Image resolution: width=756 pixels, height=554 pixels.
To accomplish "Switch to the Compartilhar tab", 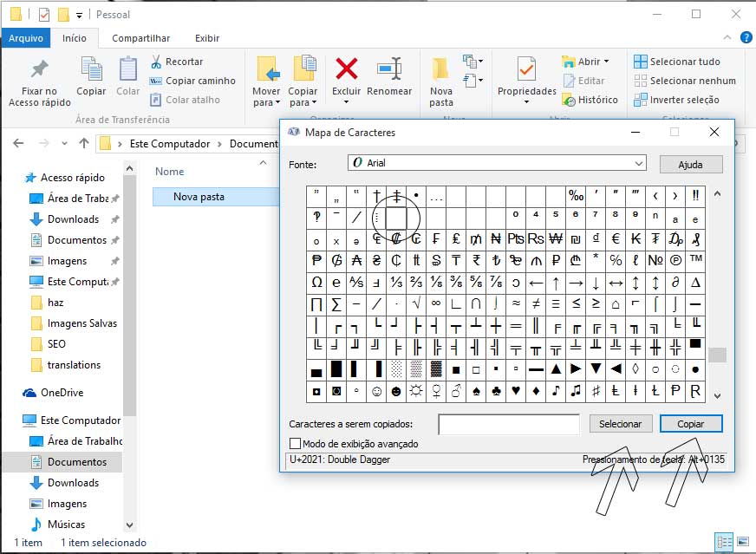I will coord(140,38).
